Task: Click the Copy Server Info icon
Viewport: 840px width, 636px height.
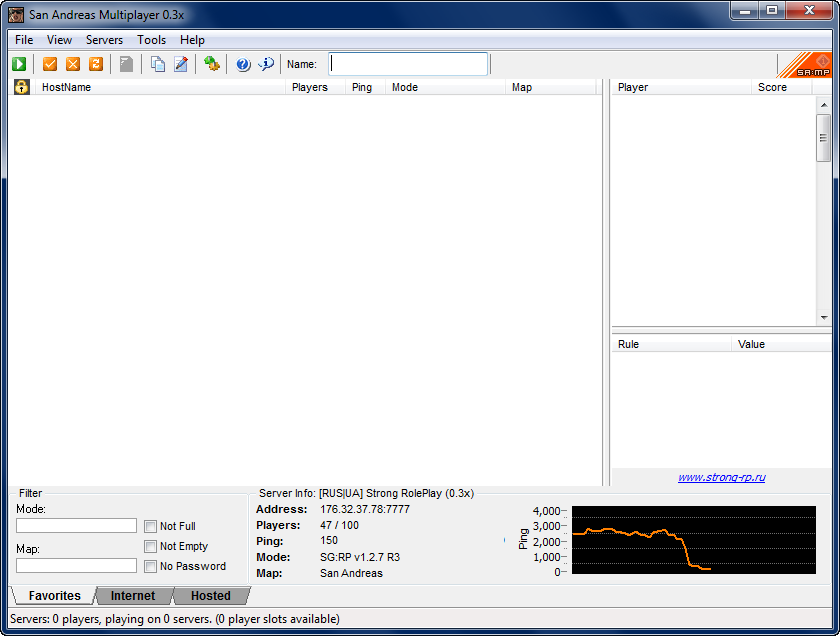Action: (158, 64)
